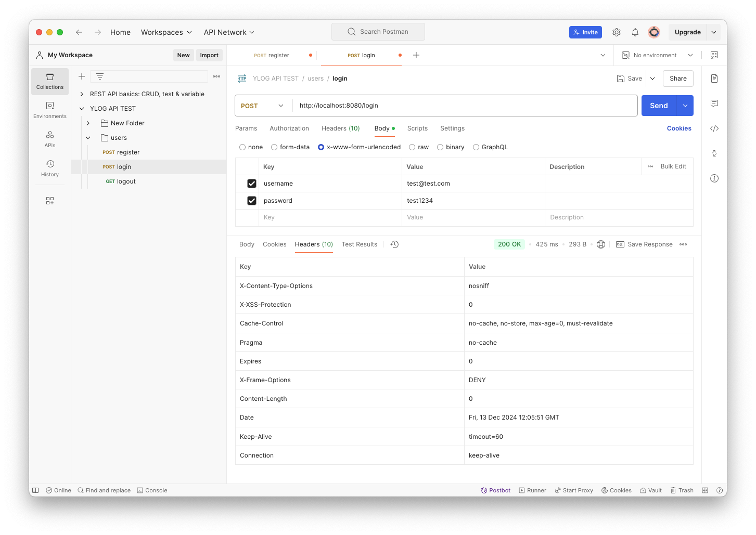The width and height of the screenshot is (756, 535).
Task: Open the related requests icon in right sidebar
Action: 714,153
